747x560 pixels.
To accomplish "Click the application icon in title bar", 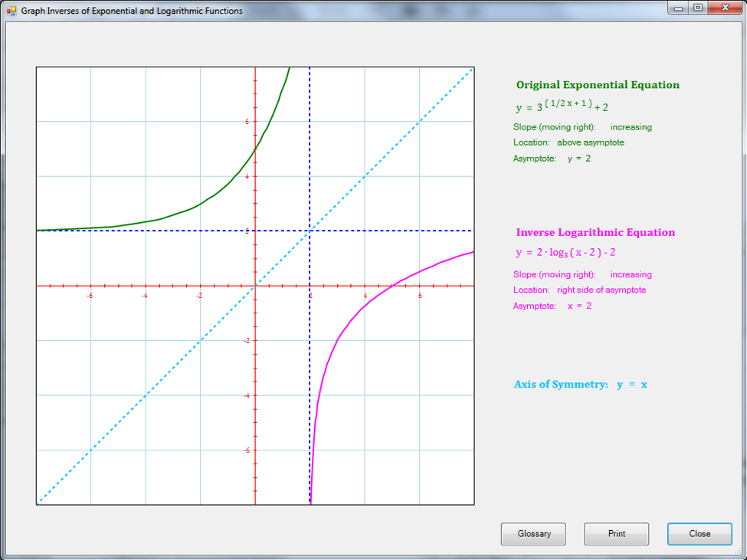I will 11,11.
